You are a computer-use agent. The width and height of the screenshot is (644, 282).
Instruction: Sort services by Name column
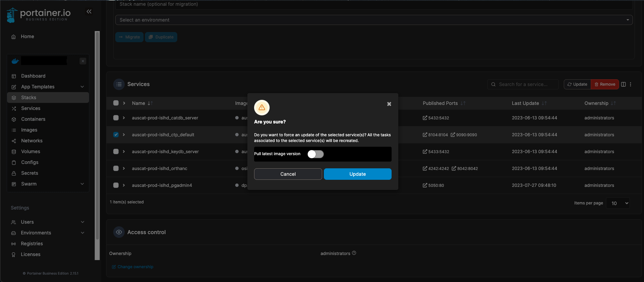tap(142, 103)
